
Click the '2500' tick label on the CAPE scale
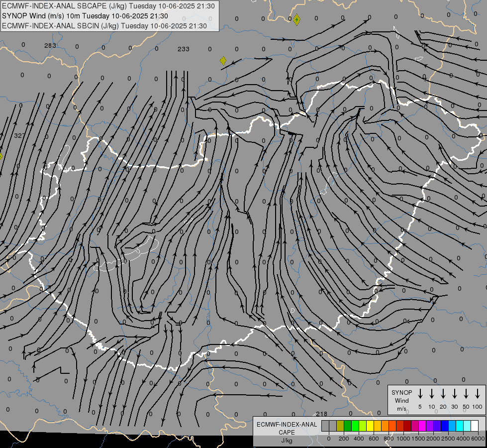tap(448, 439)
